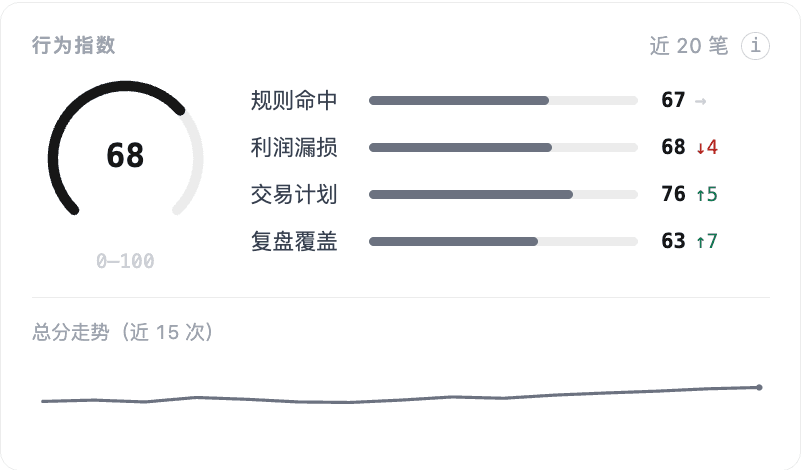
Task: Click the 行为指数 card title
Action: [74, 45]
